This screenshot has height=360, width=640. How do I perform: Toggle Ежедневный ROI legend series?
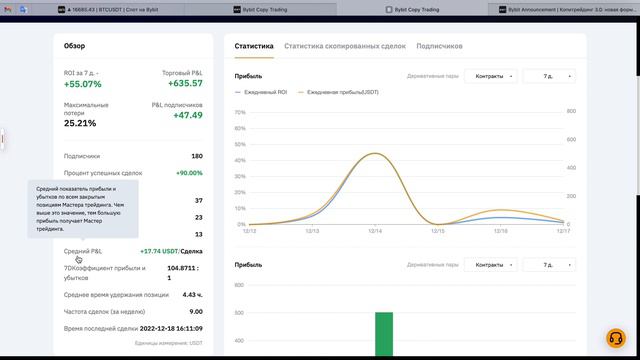pyautogui.click(x=261, y=92)
